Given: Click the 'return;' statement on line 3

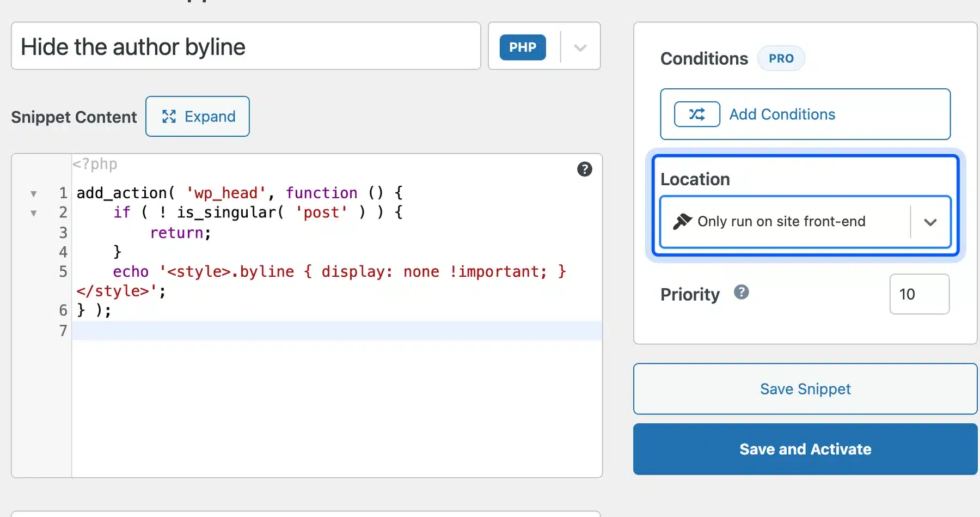Looking at the screenshot, I should point(180,233).
